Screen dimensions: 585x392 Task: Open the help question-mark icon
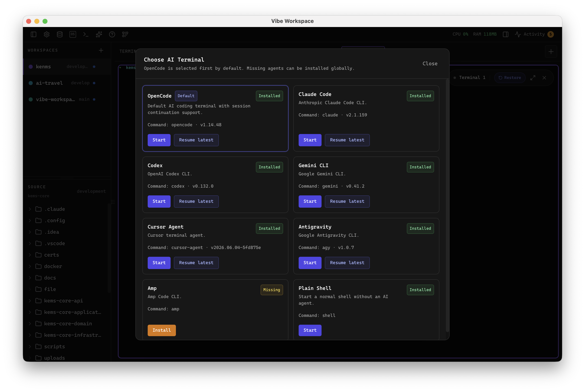112,34
